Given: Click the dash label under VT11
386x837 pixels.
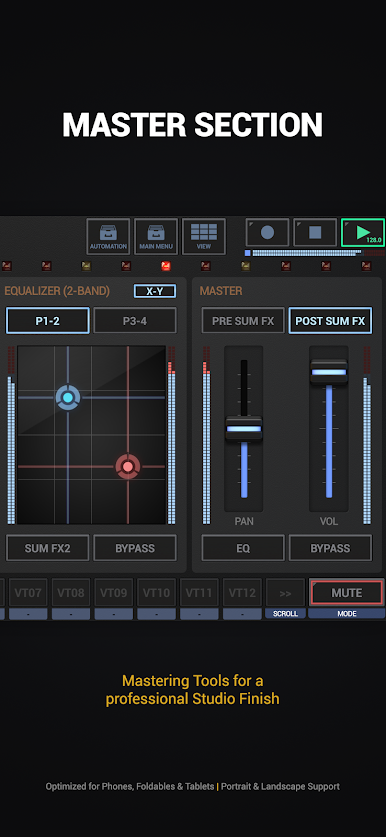Looking at the screenshot, I should point(199,614).
